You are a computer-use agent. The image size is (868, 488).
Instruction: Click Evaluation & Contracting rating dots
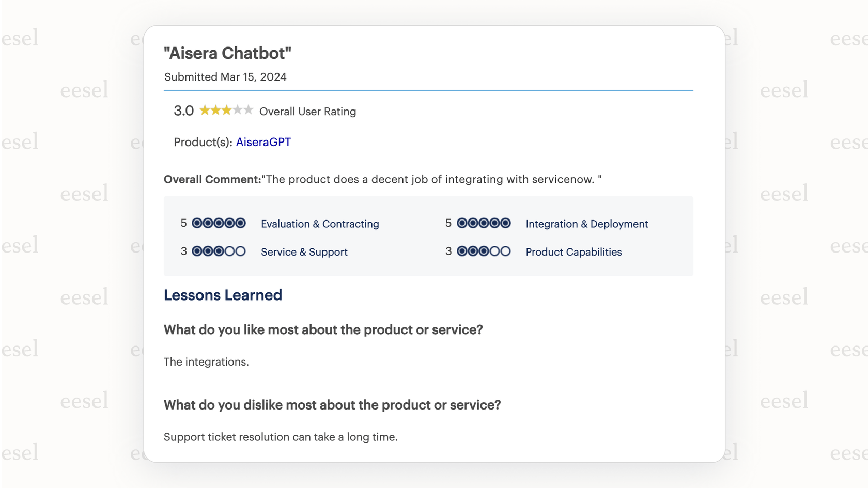pos(219,223)
